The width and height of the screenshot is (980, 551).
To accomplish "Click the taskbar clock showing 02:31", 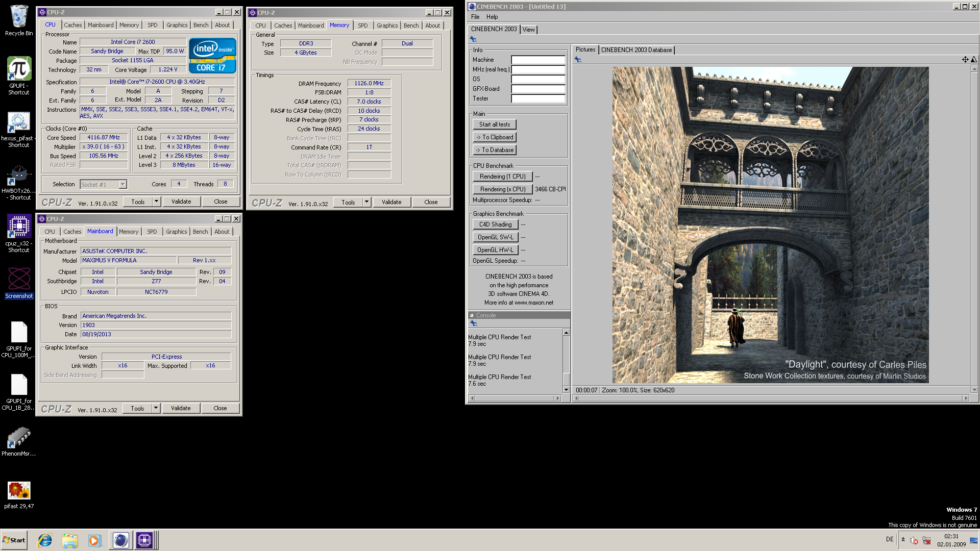I will click(x=951, y=540).
